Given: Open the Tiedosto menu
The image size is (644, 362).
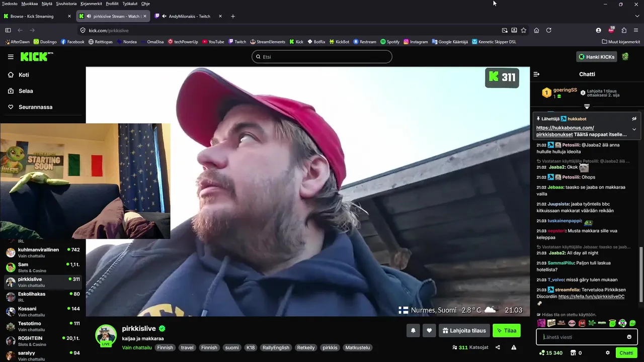Looking at the screenshot, I should tap(10, 4).
